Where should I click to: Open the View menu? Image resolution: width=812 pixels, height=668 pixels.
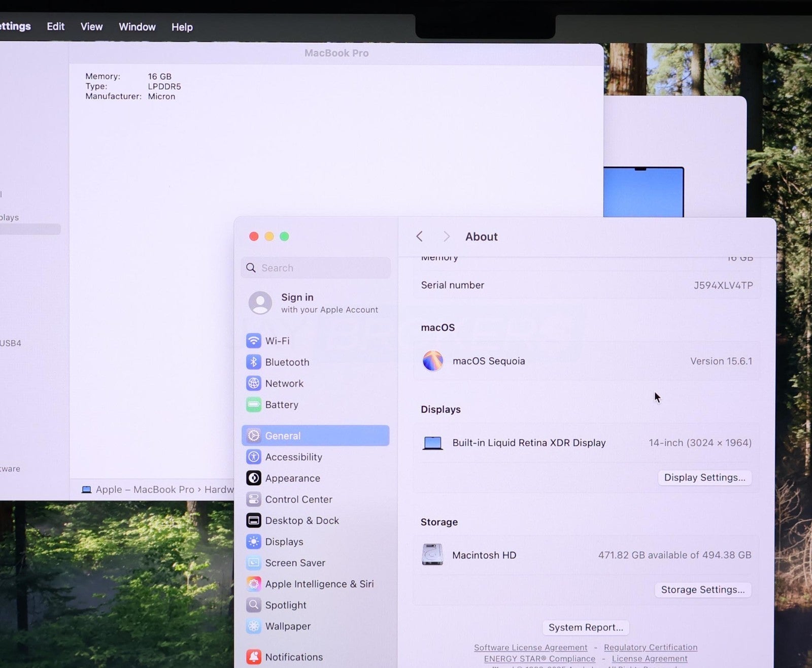click(91, 27)
